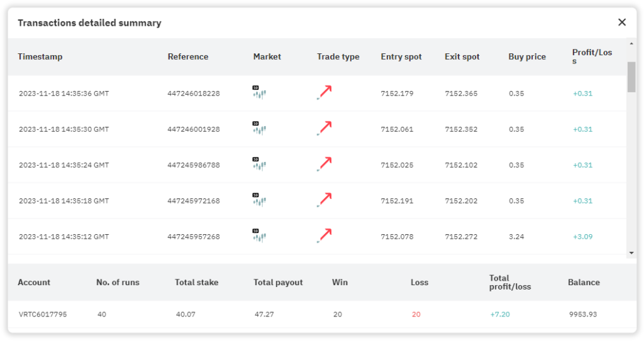Click market icon in the 14:35:36 row
This screenshot has height=341, width=644.
(258, 93)
